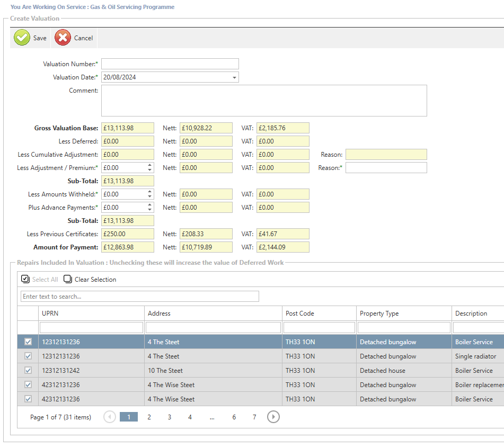Open page 4 in the pager
The width and height of the screenshot is (504, 448).
pos(190,417)
